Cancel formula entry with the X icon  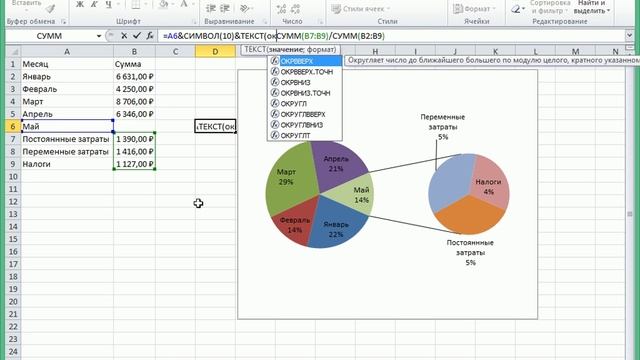[x=124, y=36]
